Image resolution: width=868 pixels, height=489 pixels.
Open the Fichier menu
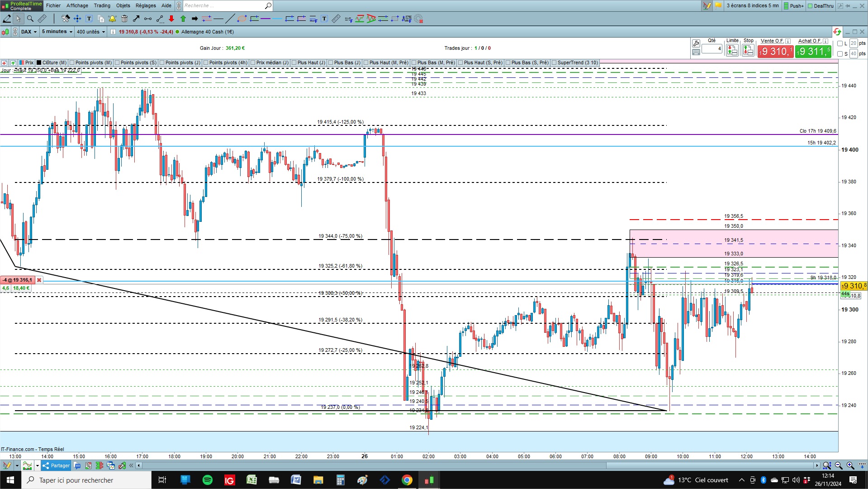click(x=53, y=5)
